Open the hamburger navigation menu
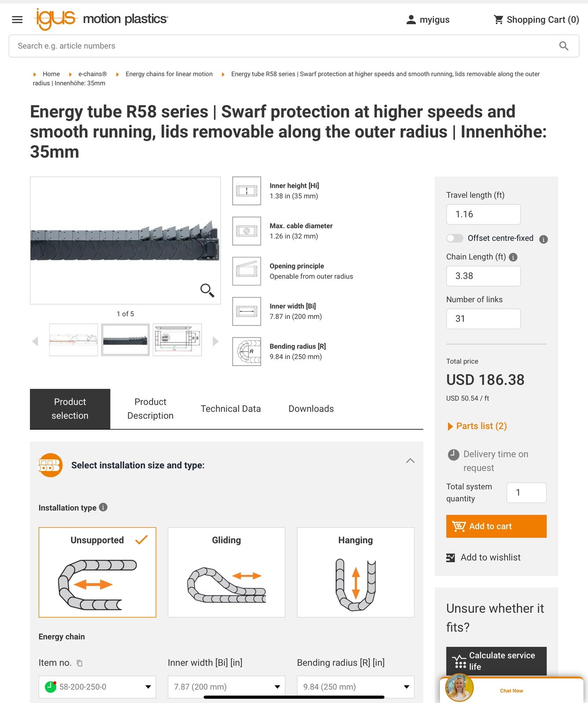 tap(17, 19)
